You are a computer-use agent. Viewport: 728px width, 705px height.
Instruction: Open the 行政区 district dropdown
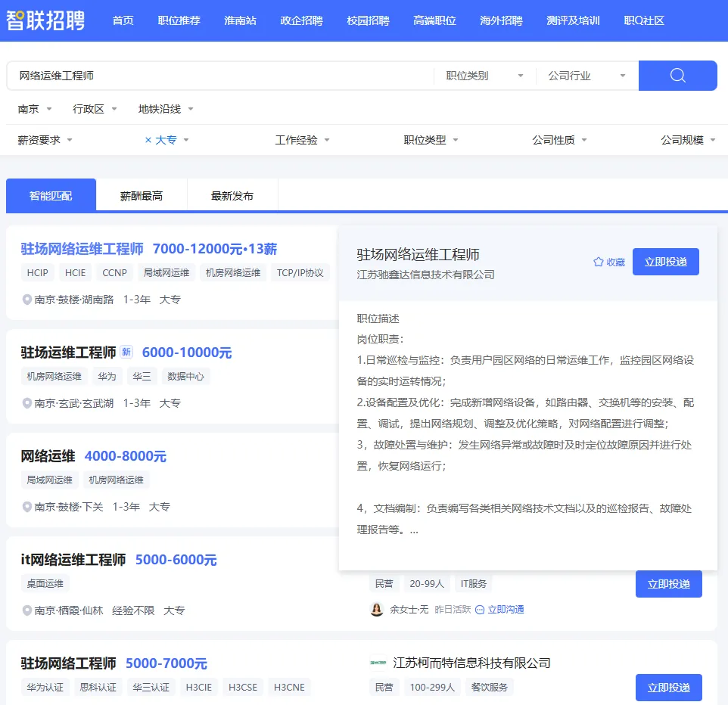(92, 109)
